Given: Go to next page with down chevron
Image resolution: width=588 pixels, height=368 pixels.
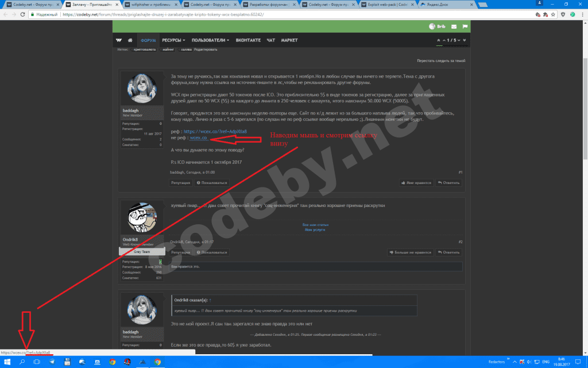Looking at the screenshot, I should (459, 40).
